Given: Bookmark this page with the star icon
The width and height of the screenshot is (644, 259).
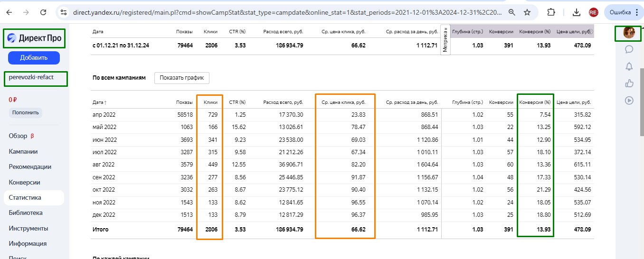Looking at the screenshot, I should (527, 12).
